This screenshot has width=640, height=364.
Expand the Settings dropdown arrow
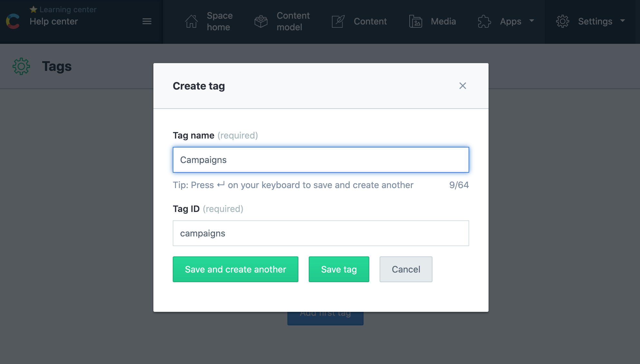[x=623, y=21]
